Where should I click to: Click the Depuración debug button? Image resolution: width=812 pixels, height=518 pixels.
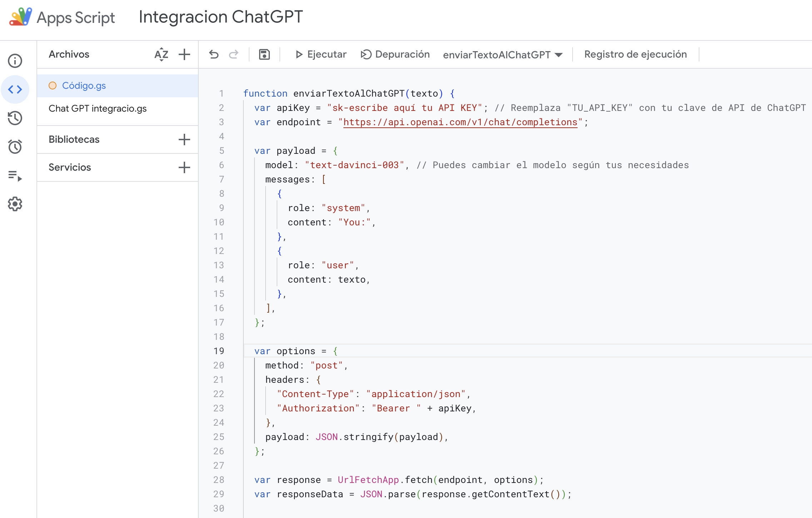[x=395, y=54]
